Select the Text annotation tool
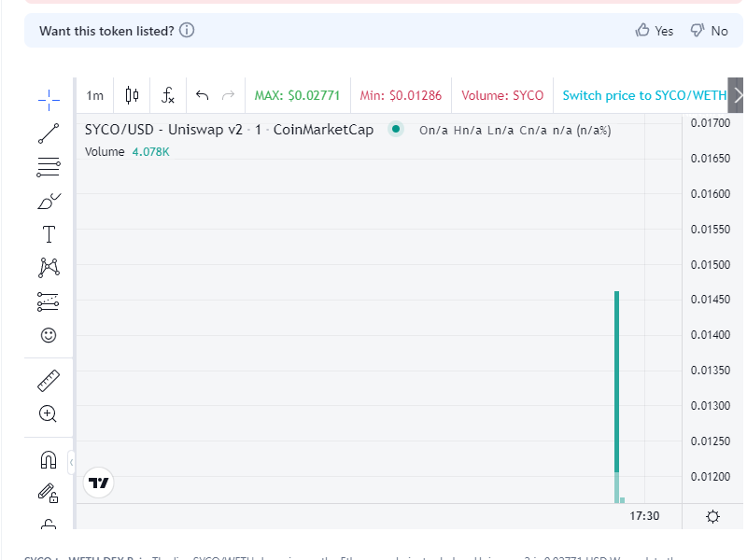Image resolution: width=747 pixels, height=560 pixels. (48, 234)
